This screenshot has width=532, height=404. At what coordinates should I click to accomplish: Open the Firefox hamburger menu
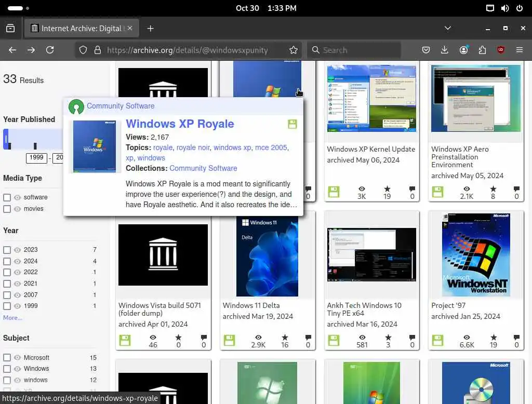(x=520, y=50)
